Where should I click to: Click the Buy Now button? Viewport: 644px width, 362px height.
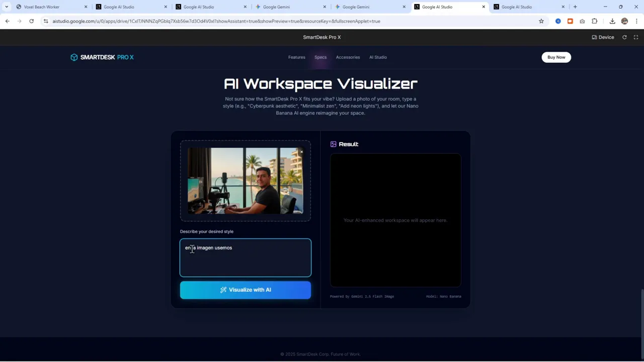coord(556,57)
